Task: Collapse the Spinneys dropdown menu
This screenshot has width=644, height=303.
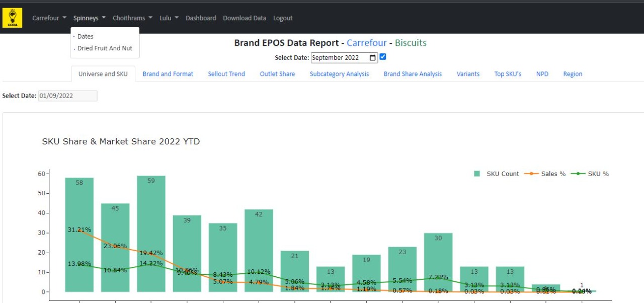Action: pyautogui.click(x=89, y=18)
